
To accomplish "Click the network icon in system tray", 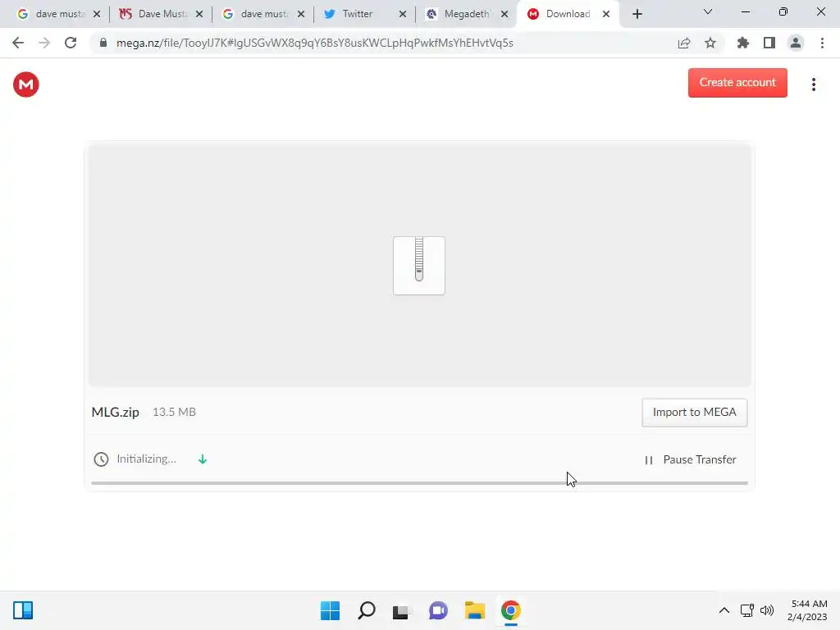I will tap(746, 610).
